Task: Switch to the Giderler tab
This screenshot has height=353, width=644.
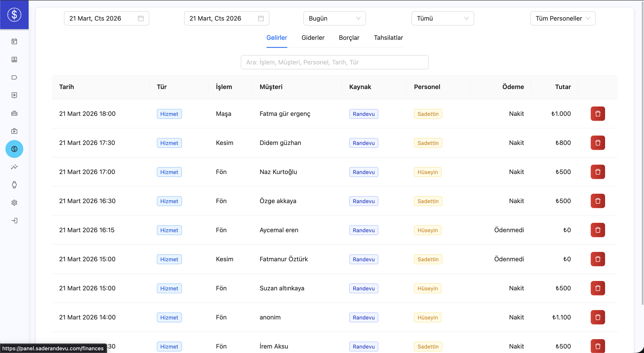Action: [x=313, y=38]
